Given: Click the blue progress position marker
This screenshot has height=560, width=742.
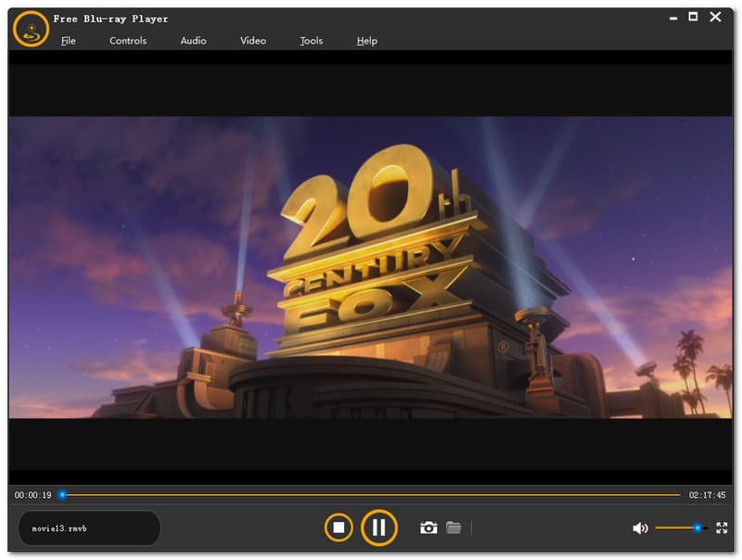Looking at the screenshot, I should pyautogui.click(x=62, y=495).
